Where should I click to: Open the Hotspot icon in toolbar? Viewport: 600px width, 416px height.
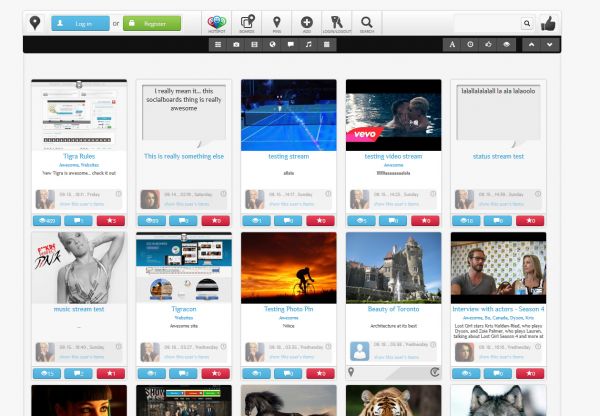point(217,24)
